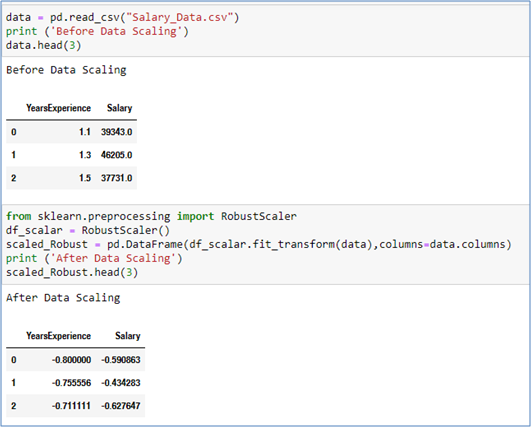Viewport: 531px width, 427px height.
Task: Select scaled value -0.800000
Action: pos(71,360)
